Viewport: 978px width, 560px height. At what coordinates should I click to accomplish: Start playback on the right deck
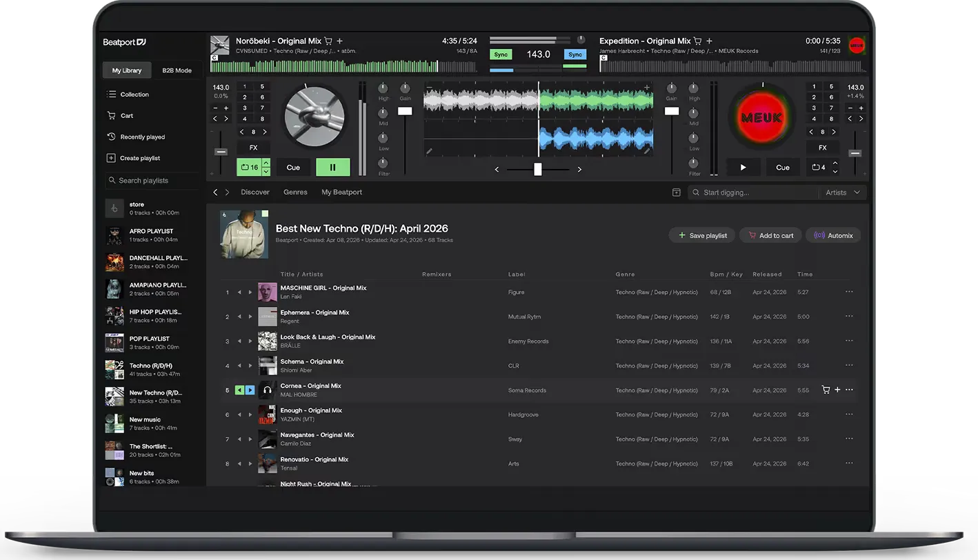coord(743,167)
